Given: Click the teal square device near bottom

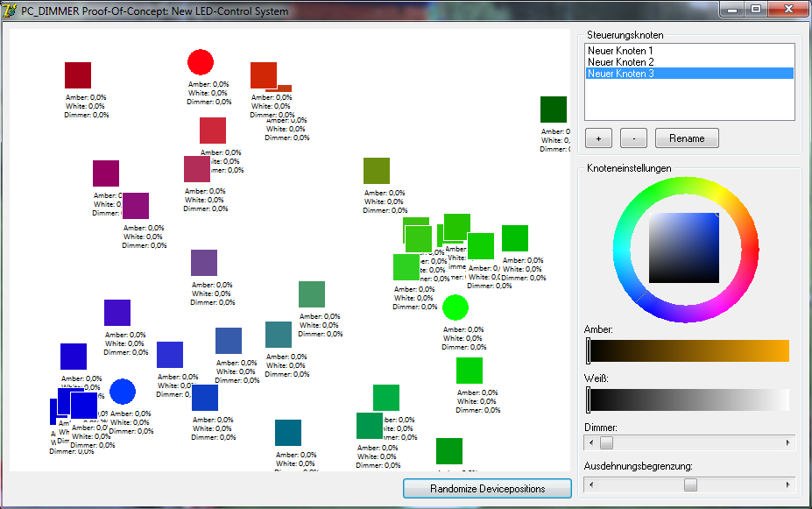Looking at the screenshot, I should click(287, 433).
